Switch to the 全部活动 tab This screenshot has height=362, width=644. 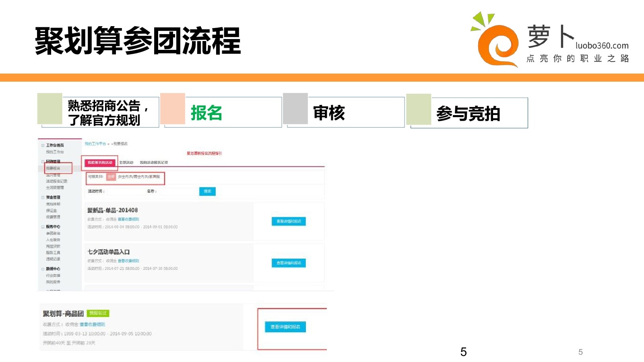(x=126, y=162)
